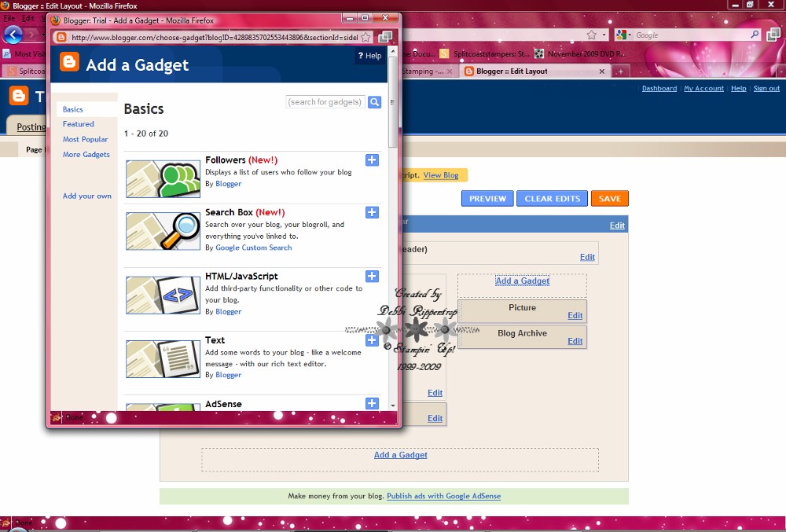Open Google Custom Search author link
Viewport: 786px width, 532px height.
point(254,248)
